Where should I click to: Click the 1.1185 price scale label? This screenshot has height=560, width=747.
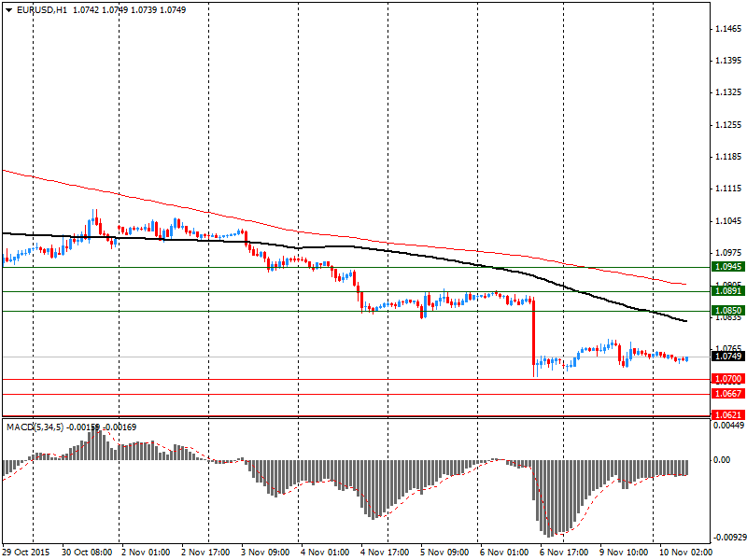tap(728, 157)
